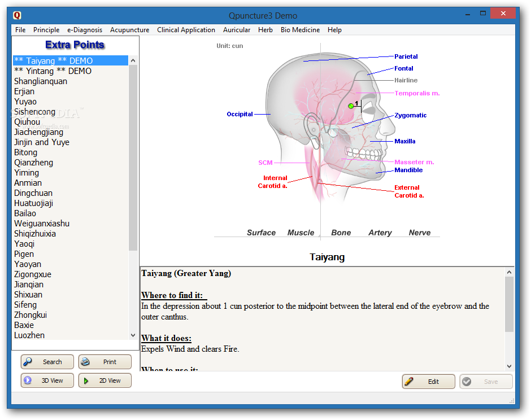The image size is (531, 420).
Task: Select Huatuojiaji in the list
Action: point(71,203)
